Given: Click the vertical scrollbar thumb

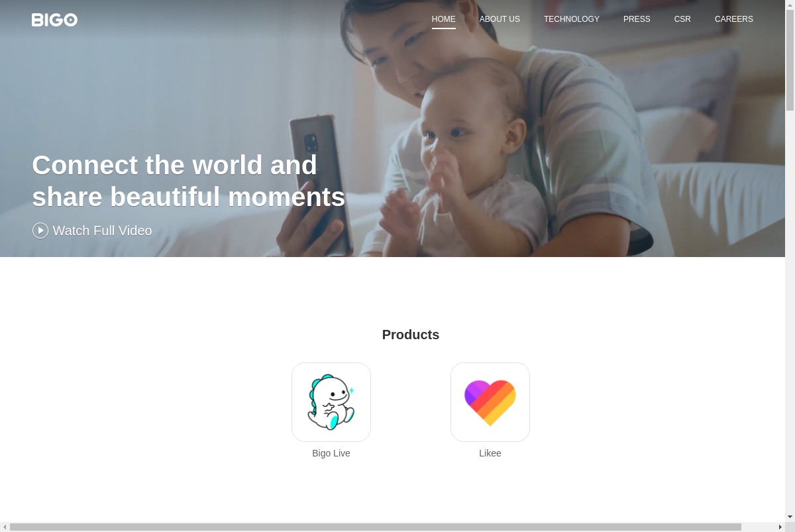Looking at the screenshot, I should [x=790, y=60].
